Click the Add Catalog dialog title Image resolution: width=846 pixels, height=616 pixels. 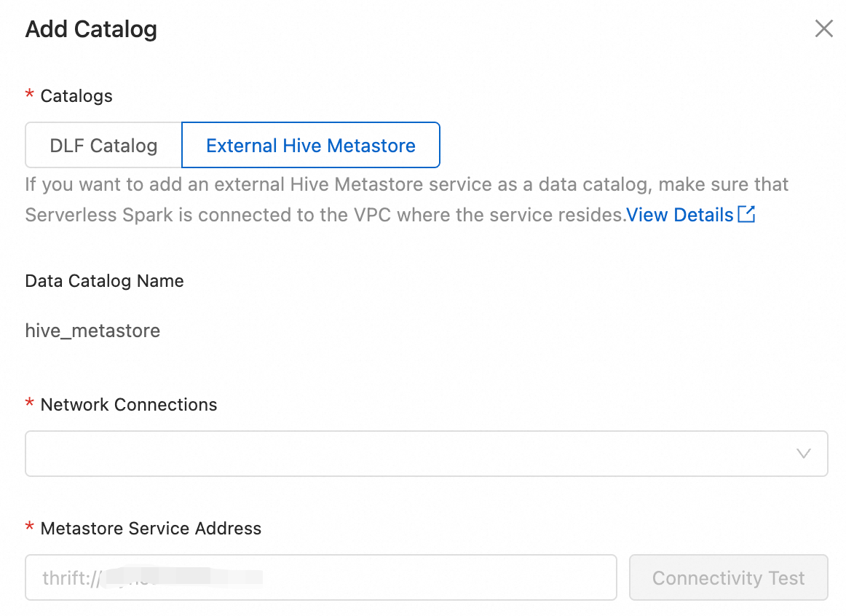[91, 30]
